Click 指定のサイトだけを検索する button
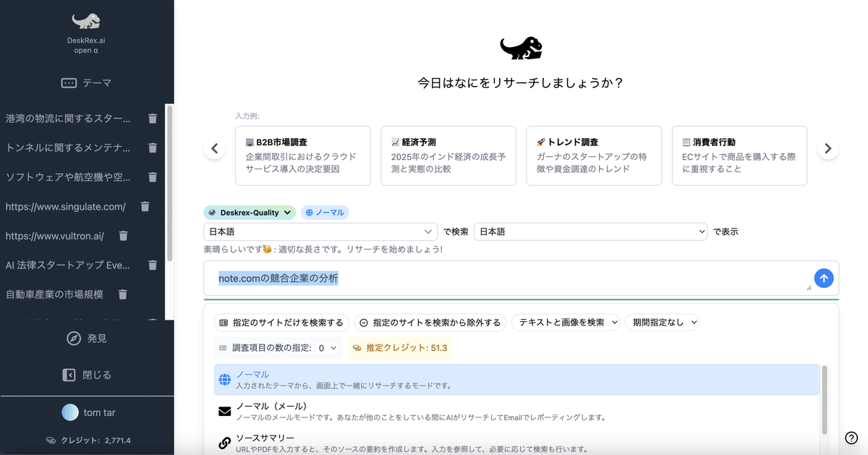868x455 pixels. [x=281, y=323]
